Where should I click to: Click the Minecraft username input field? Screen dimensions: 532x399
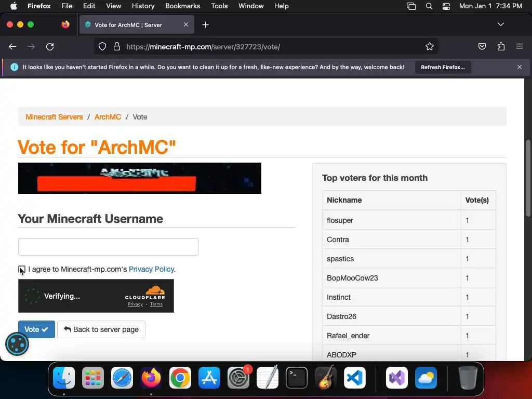click(108, 247)
